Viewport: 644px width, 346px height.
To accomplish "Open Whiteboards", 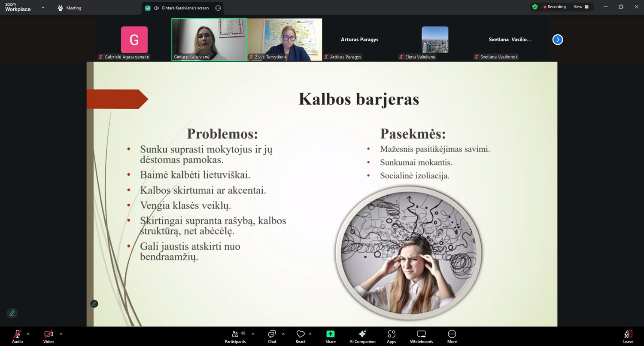I will click(421, 336).
